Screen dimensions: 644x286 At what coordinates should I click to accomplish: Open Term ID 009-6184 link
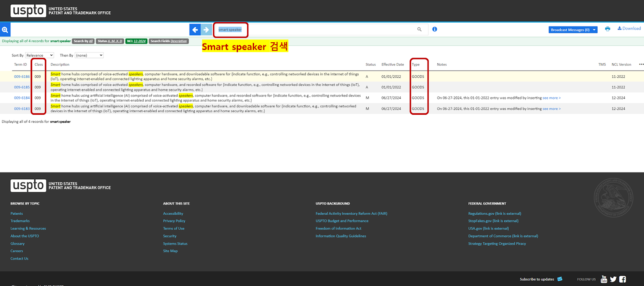(x=22, y=98)
